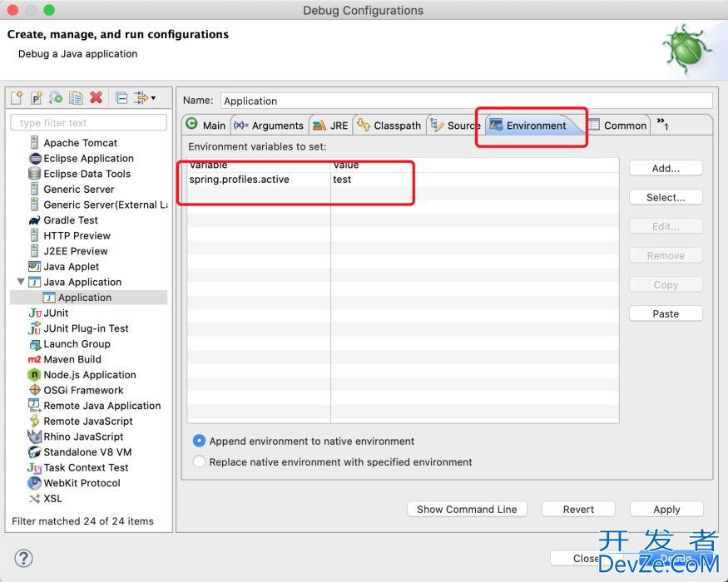Click the Add... environment variable button

click(666, 168)
